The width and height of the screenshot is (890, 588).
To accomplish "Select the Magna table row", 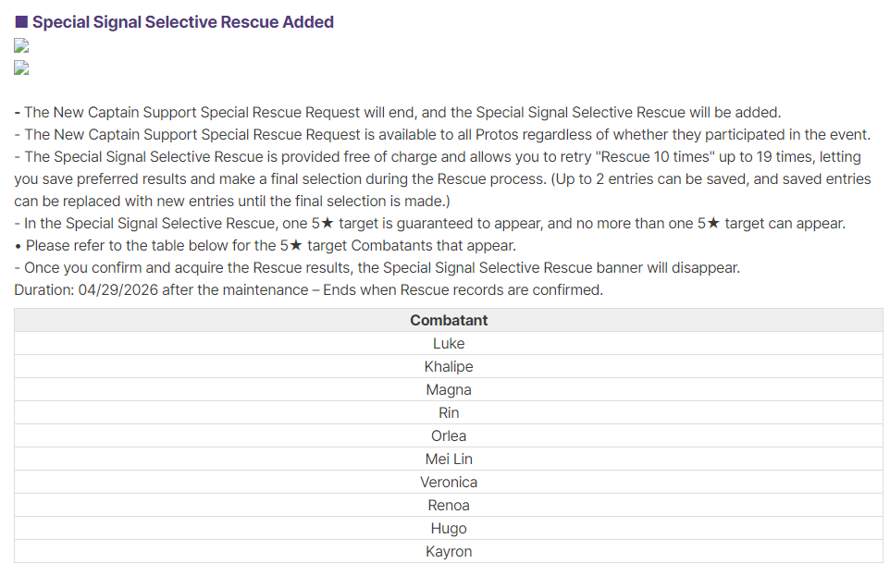I will (449, 389).
